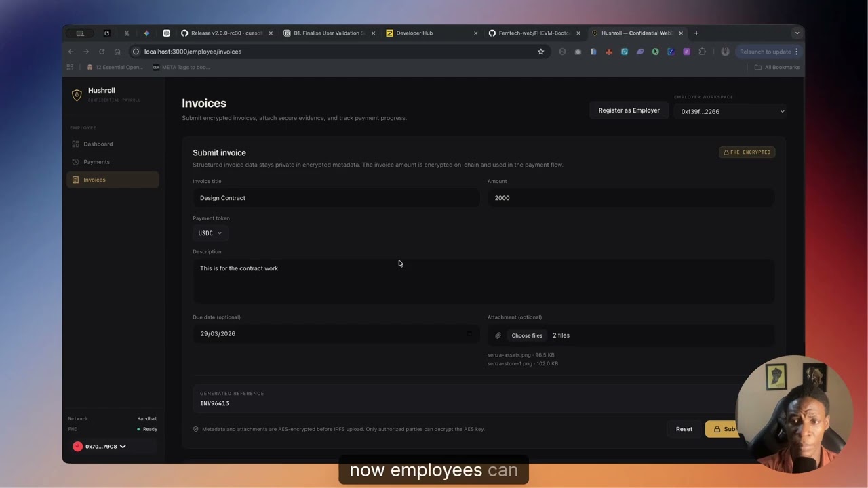
Task: Click the Due date field 29/03/2026
Action: click(336, 334)
